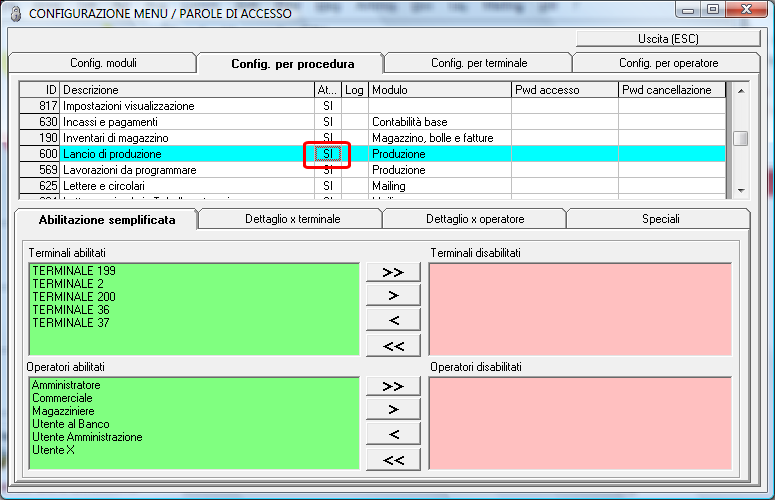This screenshot has width=775, height=500.
Task: Re-enable all operators with double left arrow
Action: point(393,460)
